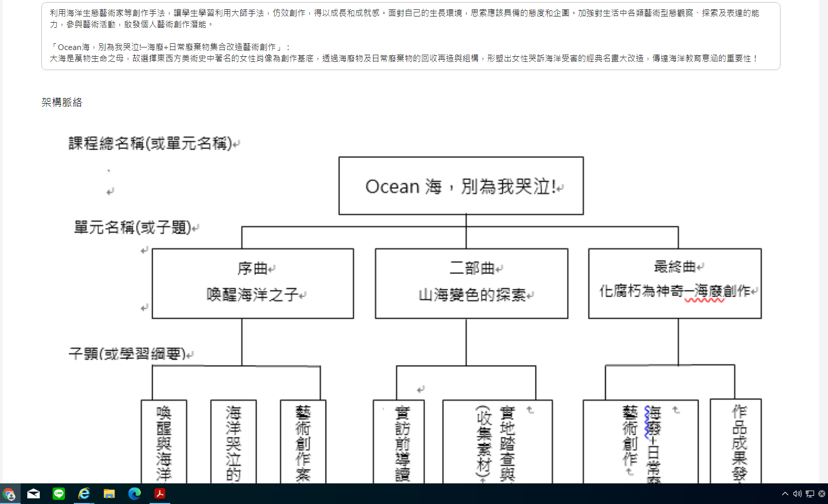Open Google Chrome from the taskbar

[9, 494]
